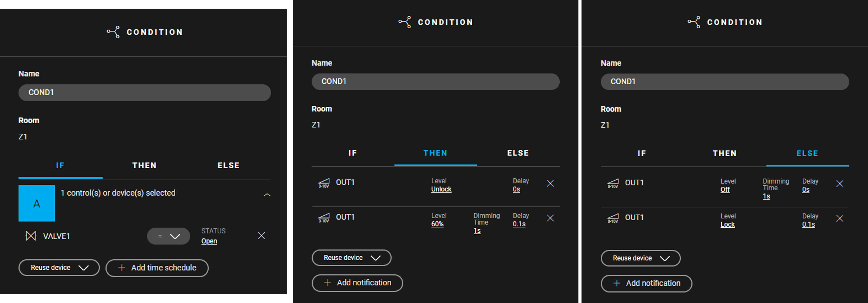Click the OUT1 label in the Unlock row
The width and height of the screenshot is (868, 303).
[x=345, y=182]
